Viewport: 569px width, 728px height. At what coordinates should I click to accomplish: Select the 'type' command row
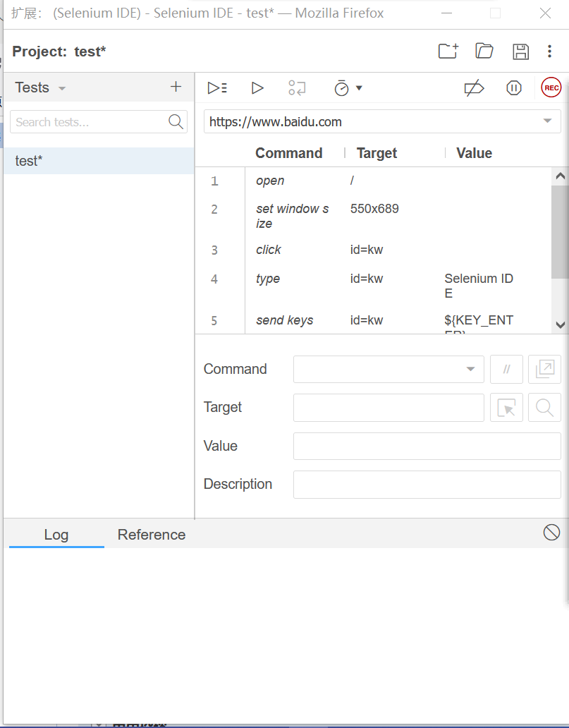373,286
